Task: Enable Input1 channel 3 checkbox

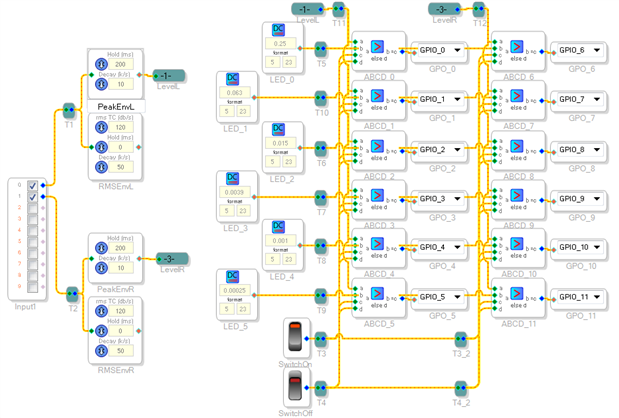Action: click(x=32, y=219)
